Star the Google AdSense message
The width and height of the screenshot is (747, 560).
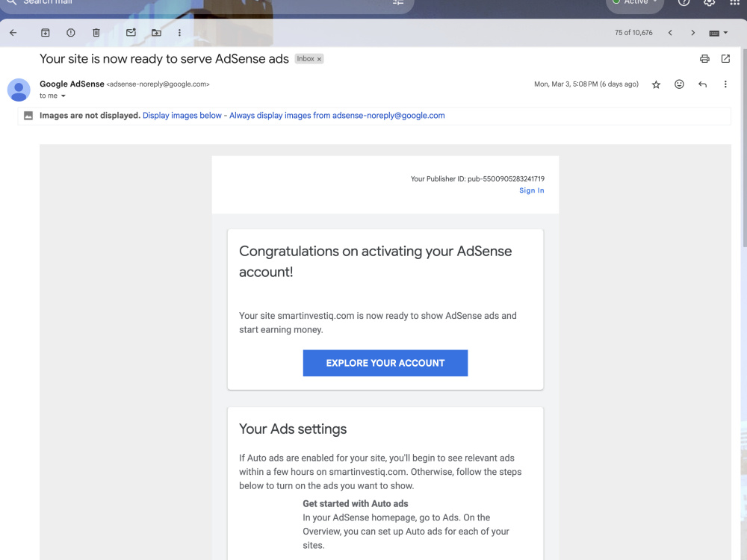click(656, 85)
